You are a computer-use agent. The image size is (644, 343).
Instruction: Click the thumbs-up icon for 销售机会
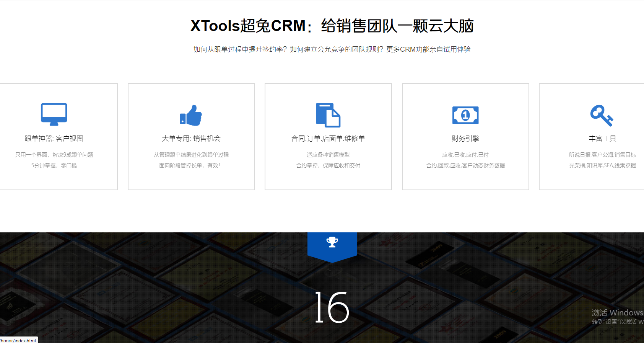[191, 115]
